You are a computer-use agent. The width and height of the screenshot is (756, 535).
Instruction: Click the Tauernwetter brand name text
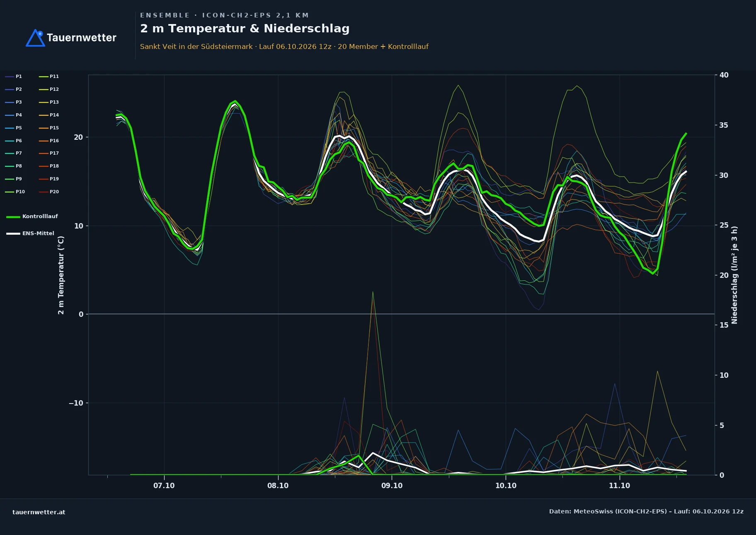[x=81, y=38]
